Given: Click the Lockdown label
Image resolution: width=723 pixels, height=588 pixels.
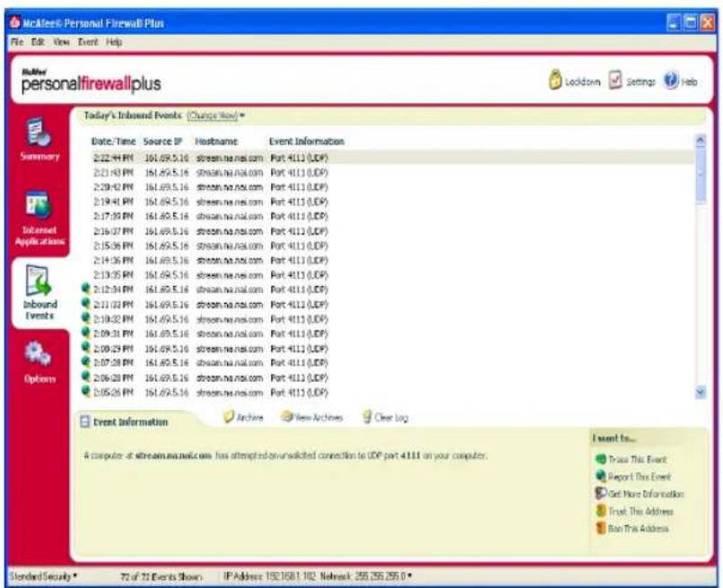Looking at the screenshot, I should point(583,82).
